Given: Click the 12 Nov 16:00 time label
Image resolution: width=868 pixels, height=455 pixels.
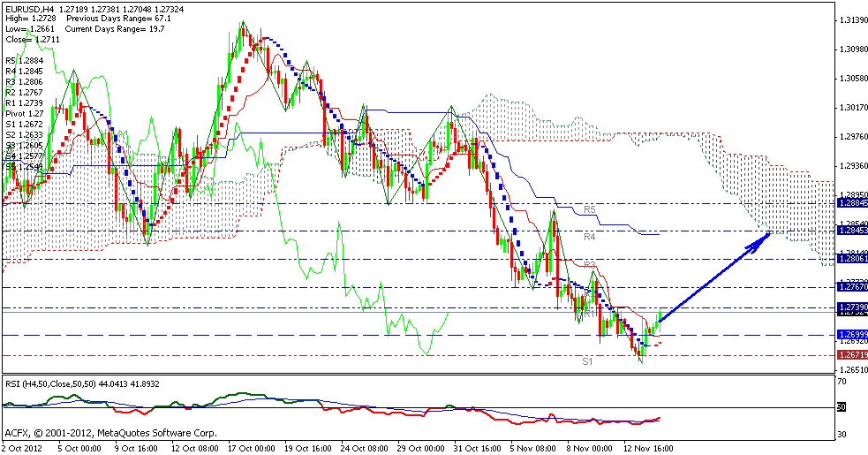Looking at the screenshot, I should click(x=647, y=447).
